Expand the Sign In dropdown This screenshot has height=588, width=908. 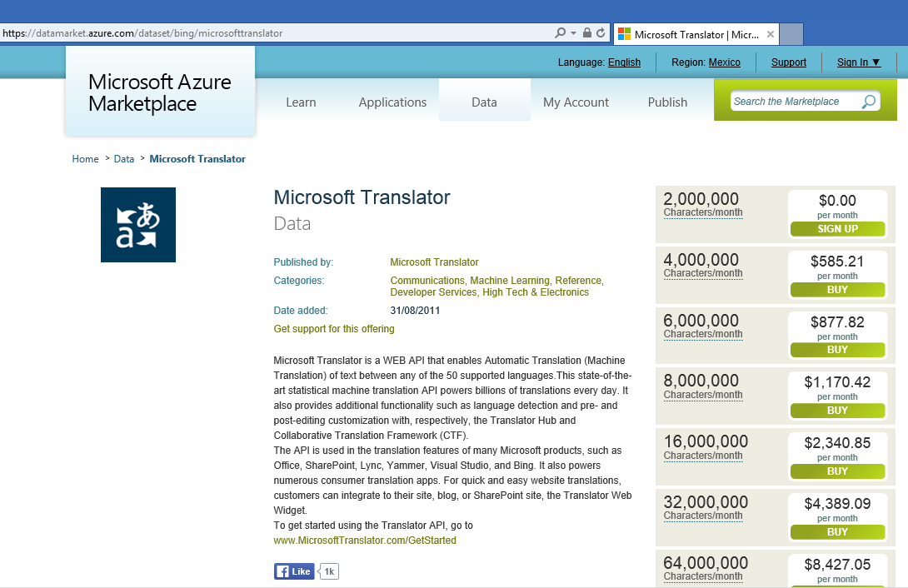click(859, 62)
